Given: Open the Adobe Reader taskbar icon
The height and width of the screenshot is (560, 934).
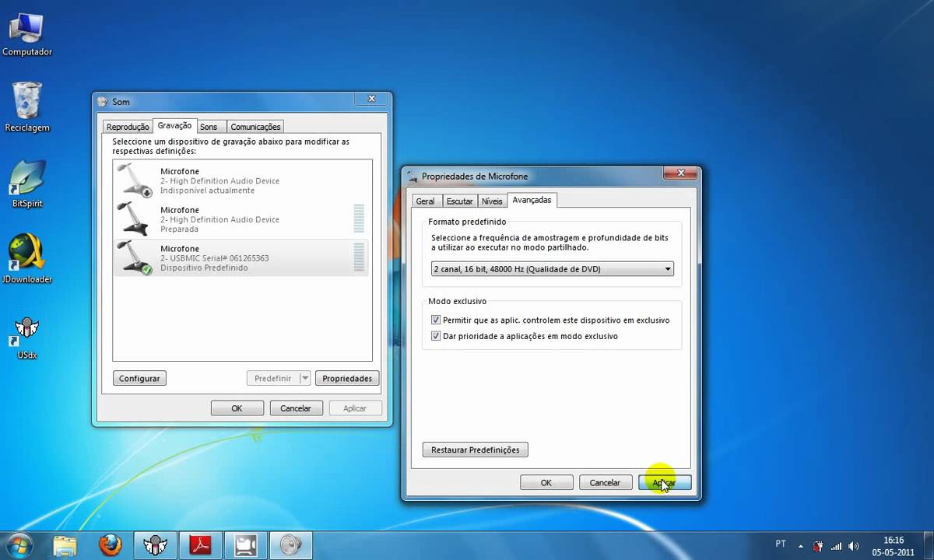Looking at the screenshot, I should (x=201, y=545).
